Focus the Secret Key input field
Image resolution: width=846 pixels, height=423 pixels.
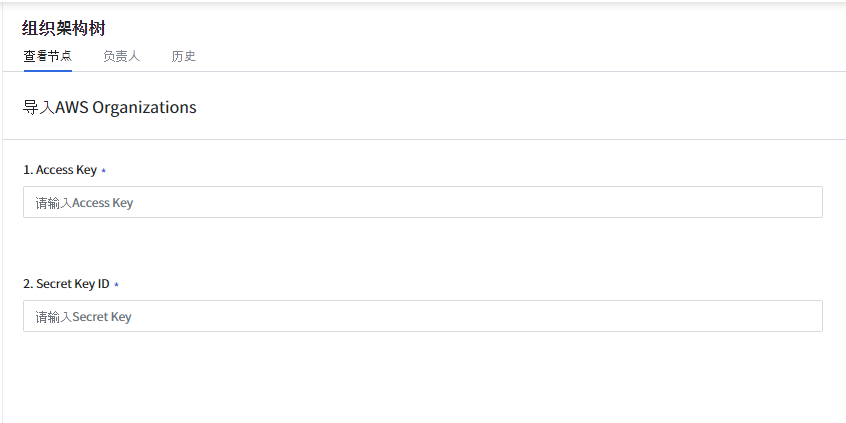(x=422, y=316)
